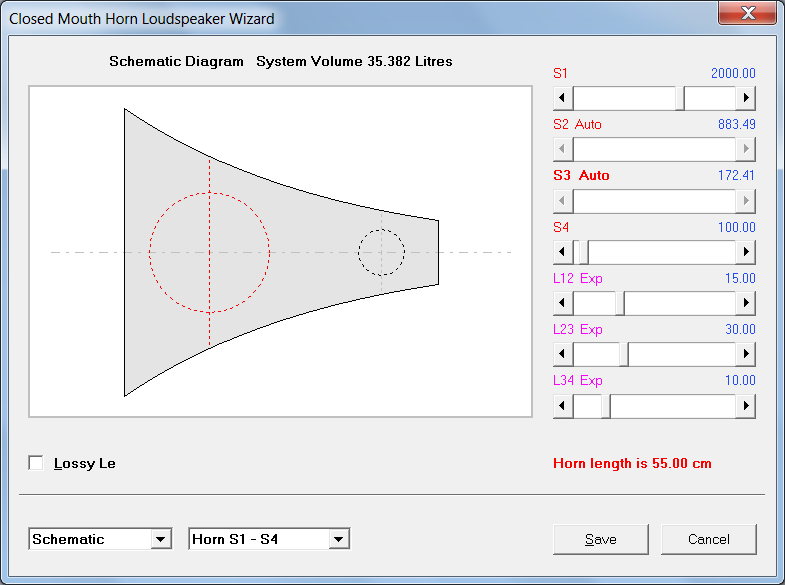The height and width of the screenshot is (585, 785).
Task: Open the Horn S1 - S4 dropdown
Action: click(338, 539)
